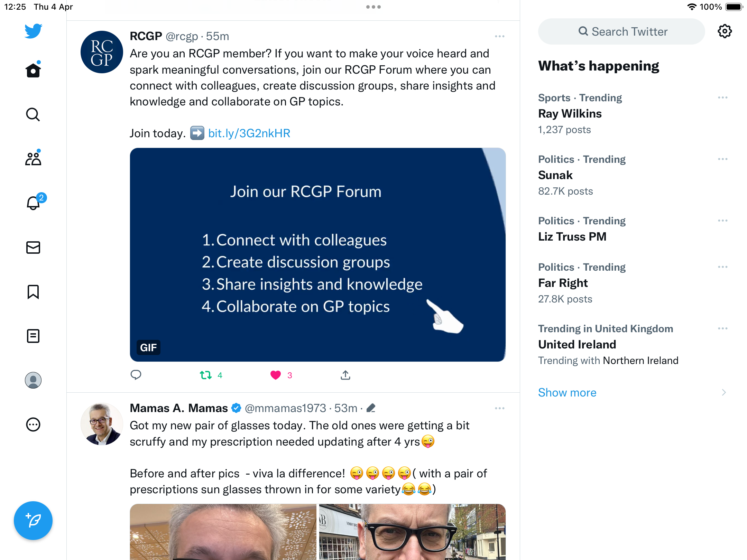The width and height of the screenshot is (747, 560).
Task: Open Lists icon in sidebar
Action: tap(33, 336)
